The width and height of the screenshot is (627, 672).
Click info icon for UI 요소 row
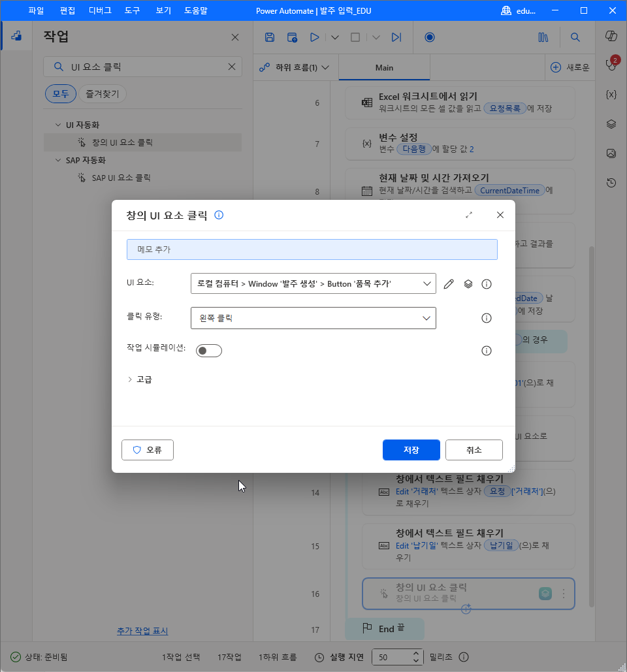(487, 283)
